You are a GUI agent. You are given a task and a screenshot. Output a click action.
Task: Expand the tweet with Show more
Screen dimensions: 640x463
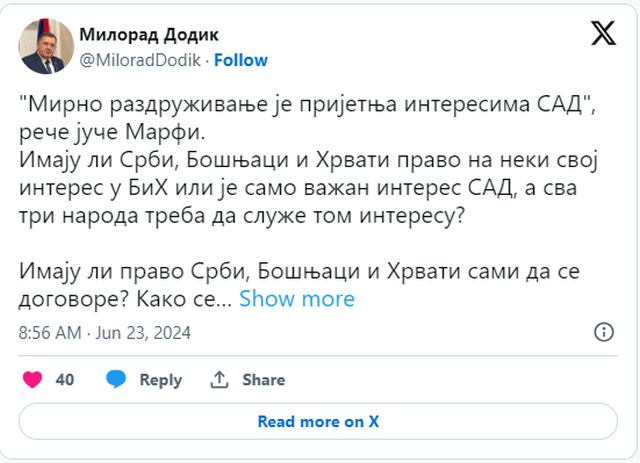(x=297, y=298)
